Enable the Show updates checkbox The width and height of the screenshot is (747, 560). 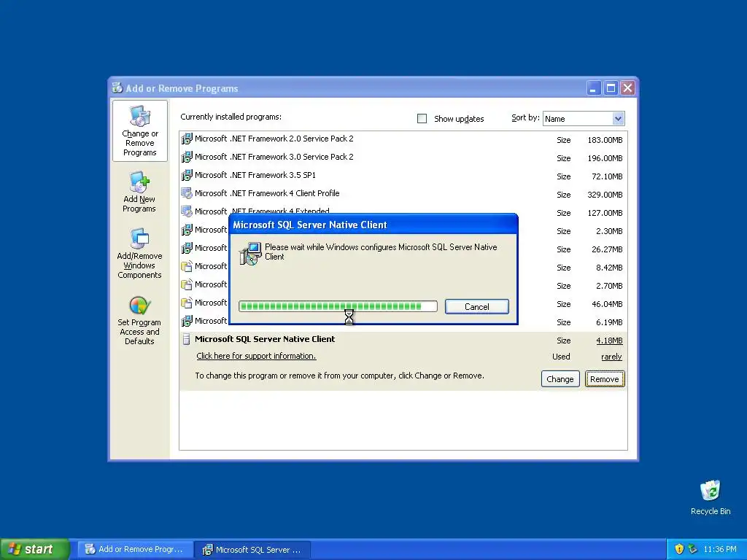(x=422, y=119)
